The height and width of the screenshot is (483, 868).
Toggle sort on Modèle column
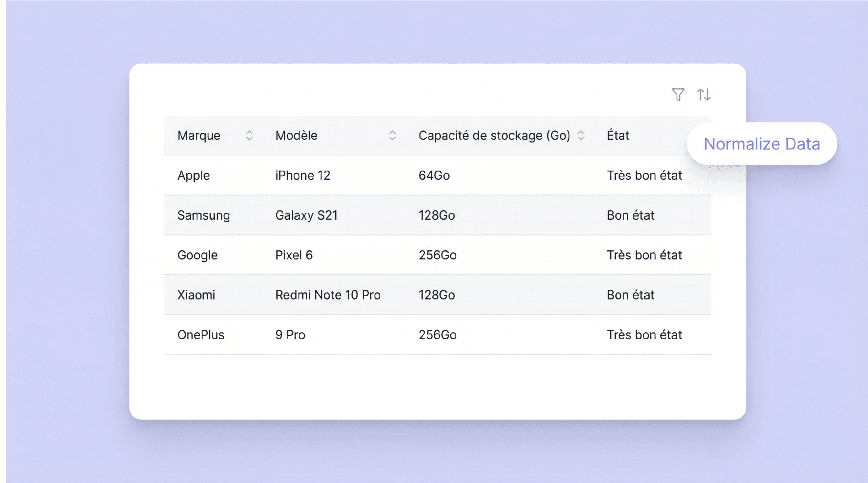click(392, 135)
